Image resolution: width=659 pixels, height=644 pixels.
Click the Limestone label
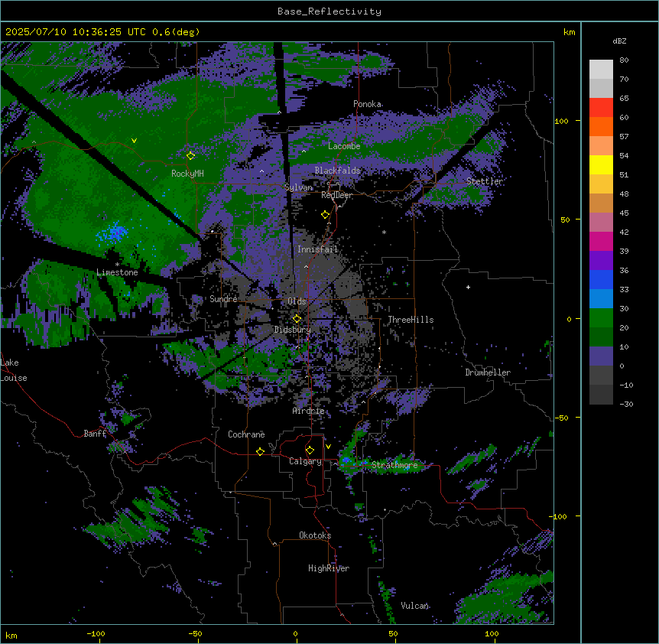click(x=117, y=272)
